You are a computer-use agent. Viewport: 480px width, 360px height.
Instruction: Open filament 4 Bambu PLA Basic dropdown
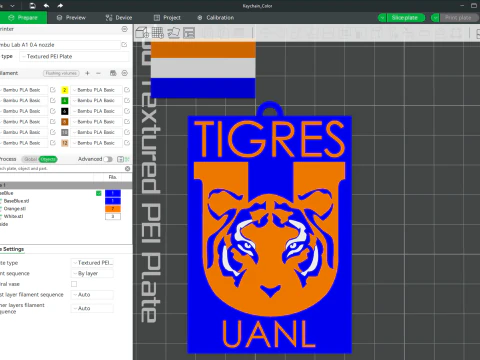coord(96,100)
